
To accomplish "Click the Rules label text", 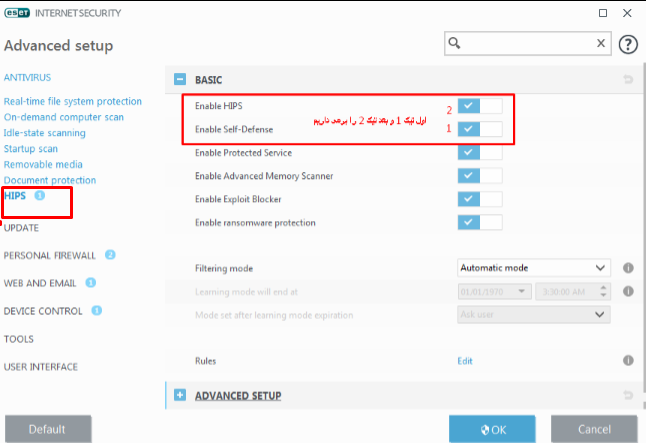I will [206, 361].
